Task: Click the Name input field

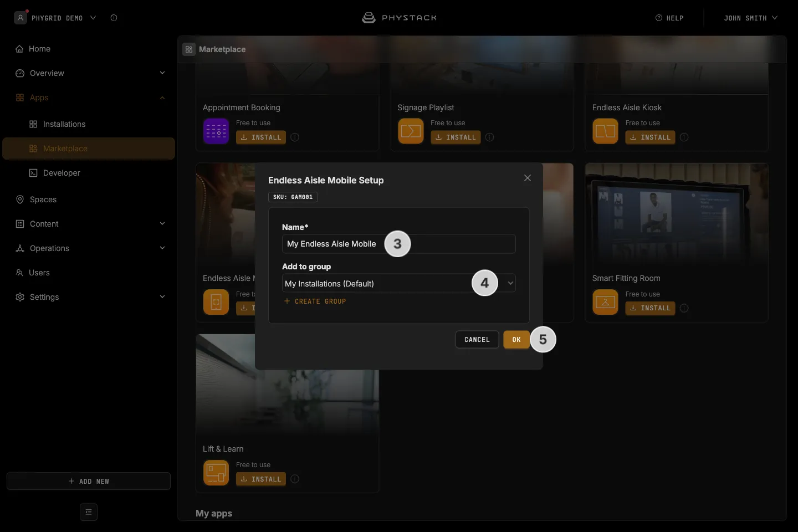Action: coord(399,244)
